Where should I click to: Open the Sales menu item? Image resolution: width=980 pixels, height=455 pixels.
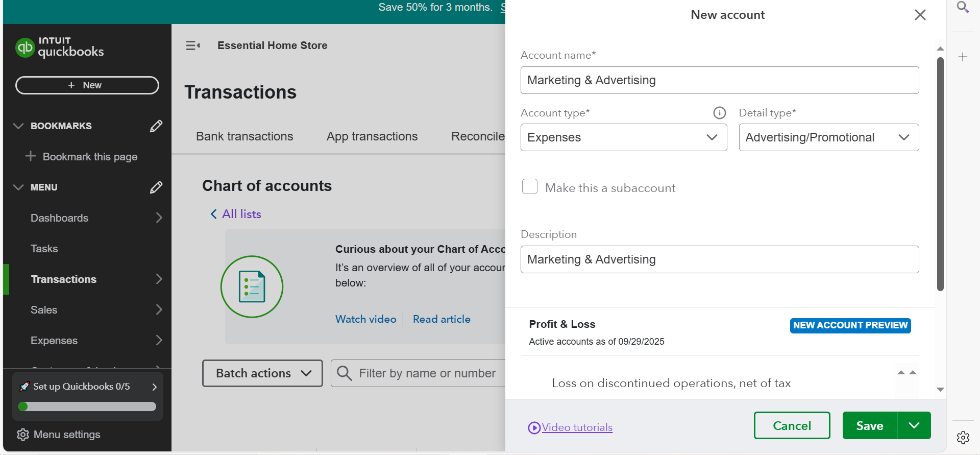click(x=44, y=310)
